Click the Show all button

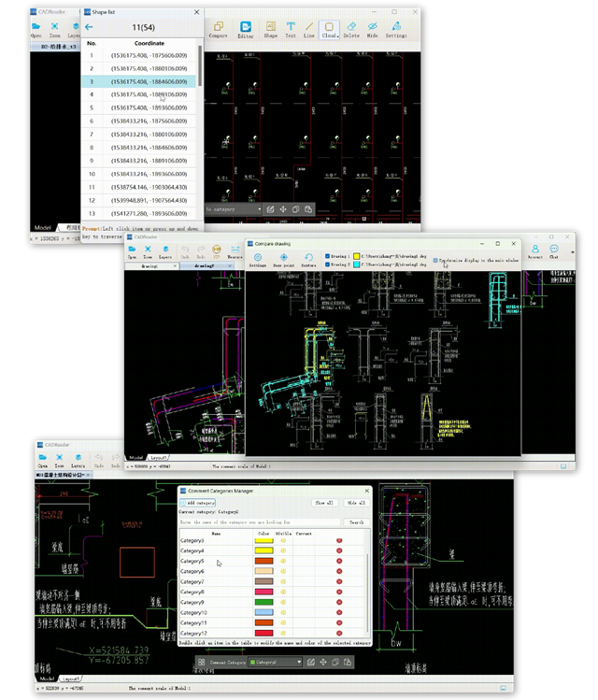pos(324,503)
